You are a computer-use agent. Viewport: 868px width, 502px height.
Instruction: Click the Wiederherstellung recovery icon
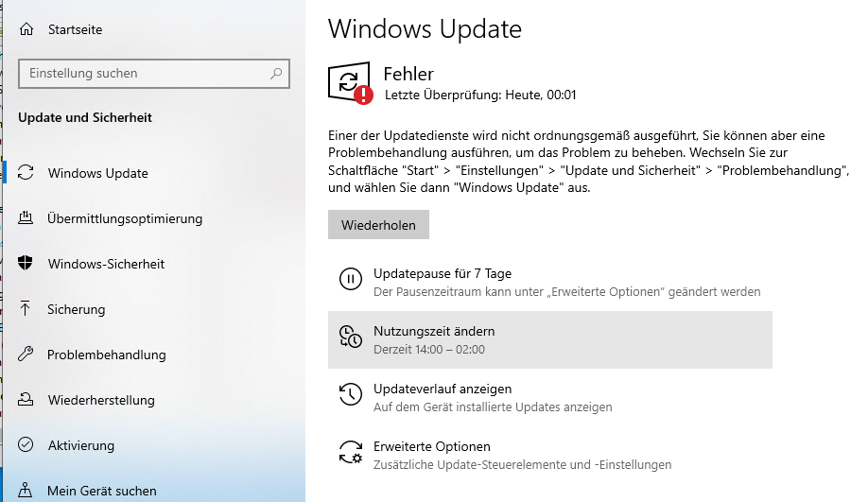coord(26,399)
